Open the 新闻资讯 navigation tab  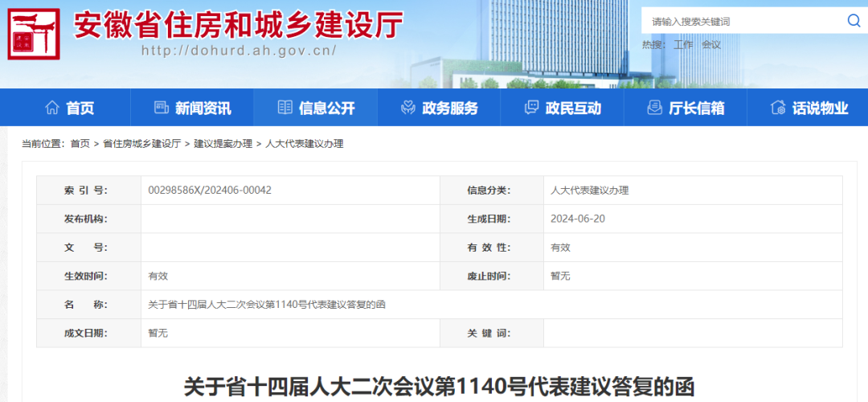(x=203, y=108)
